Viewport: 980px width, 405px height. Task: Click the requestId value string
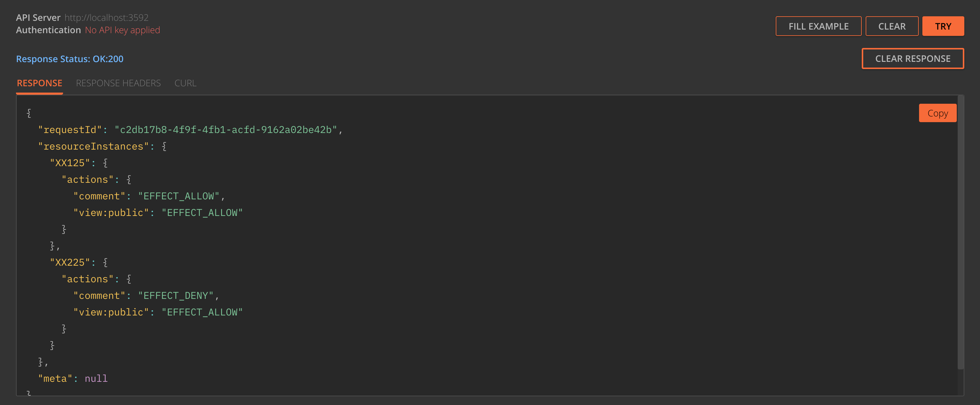coord(226,130)
